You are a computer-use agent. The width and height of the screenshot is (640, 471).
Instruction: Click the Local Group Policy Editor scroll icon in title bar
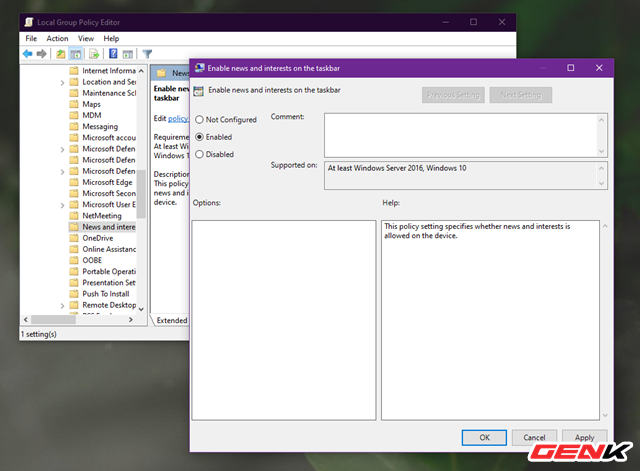[x=29, y=22]
